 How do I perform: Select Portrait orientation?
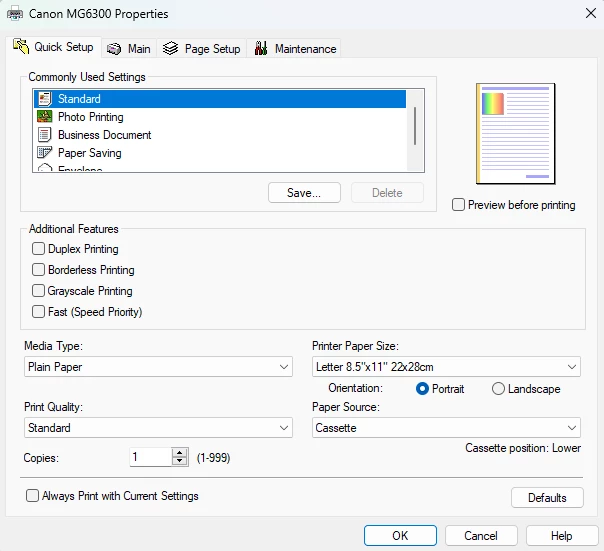click(422, 389)
